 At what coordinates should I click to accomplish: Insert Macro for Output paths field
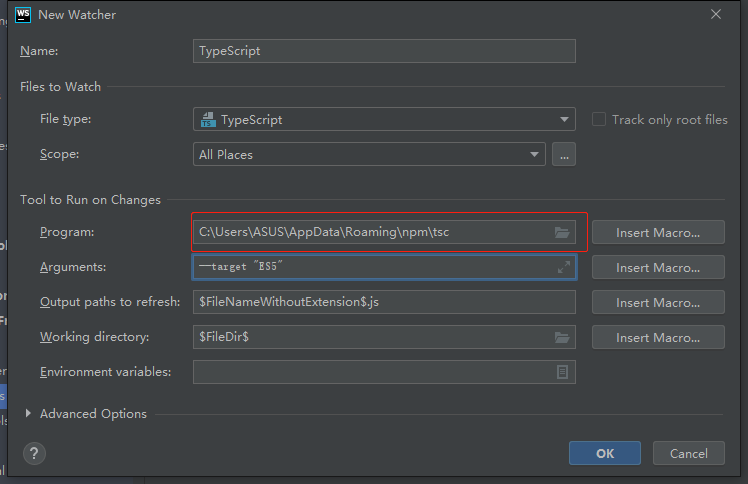coord(658,302)
